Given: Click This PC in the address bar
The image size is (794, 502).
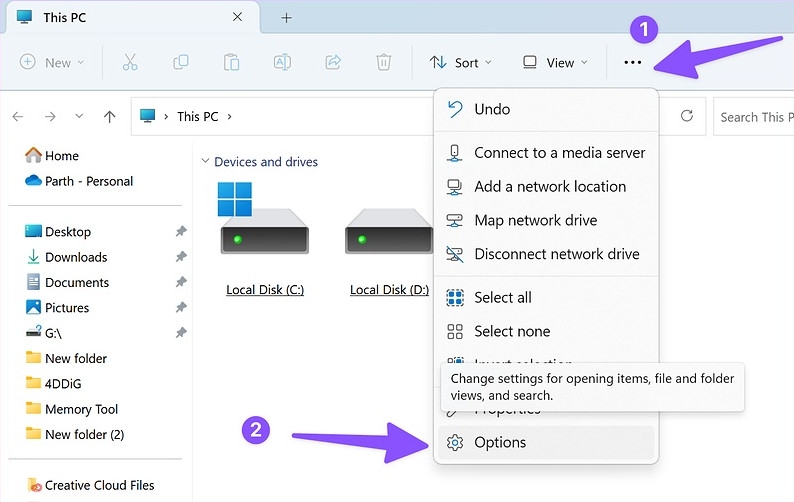Looking at the screenshot, I should point(197,117).
